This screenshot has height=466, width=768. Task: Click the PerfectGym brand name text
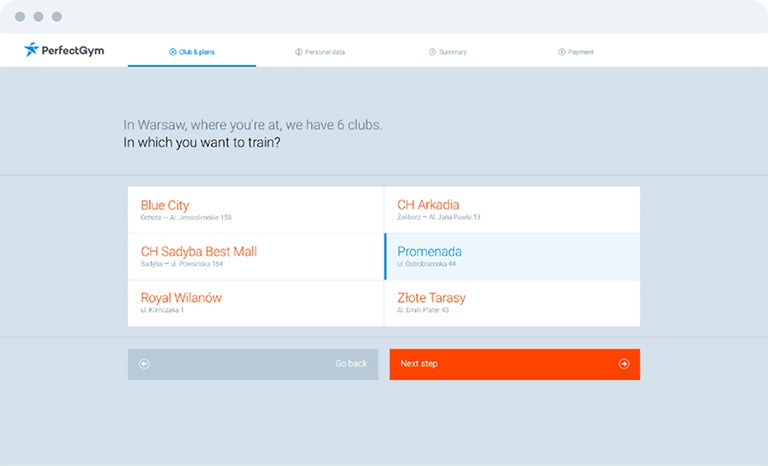[73, 50]
